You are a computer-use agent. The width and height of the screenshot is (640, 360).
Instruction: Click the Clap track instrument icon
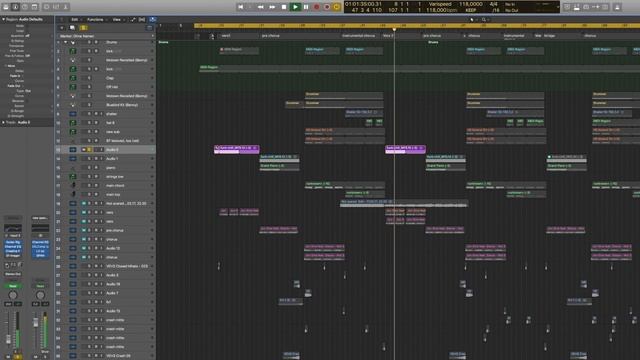(73, 78)
